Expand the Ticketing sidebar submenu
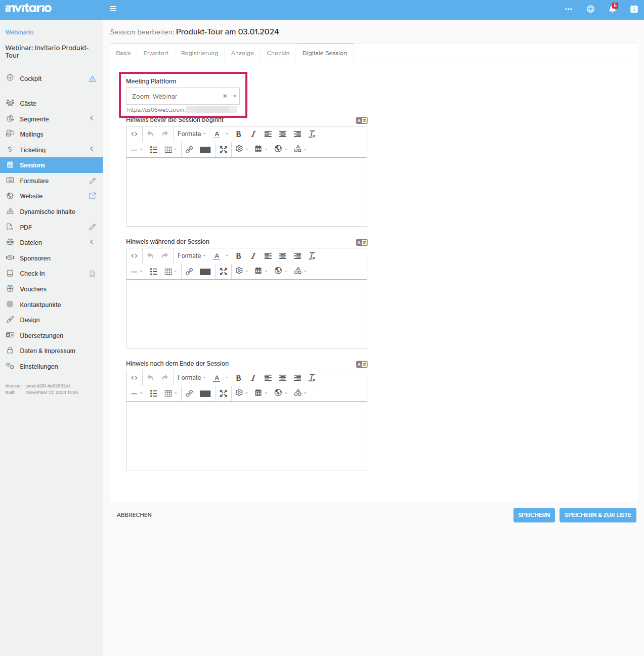 pos(92,149)
